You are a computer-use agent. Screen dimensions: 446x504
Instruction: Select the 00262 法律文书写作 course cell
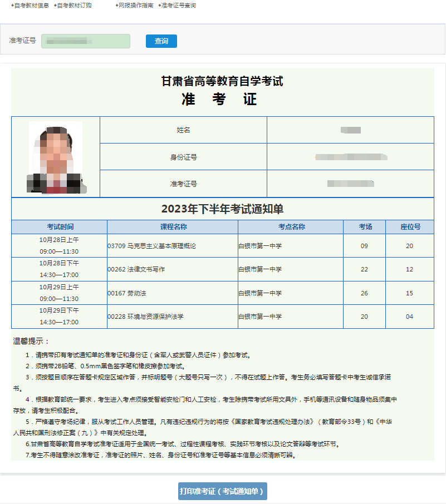pos(173,269)
